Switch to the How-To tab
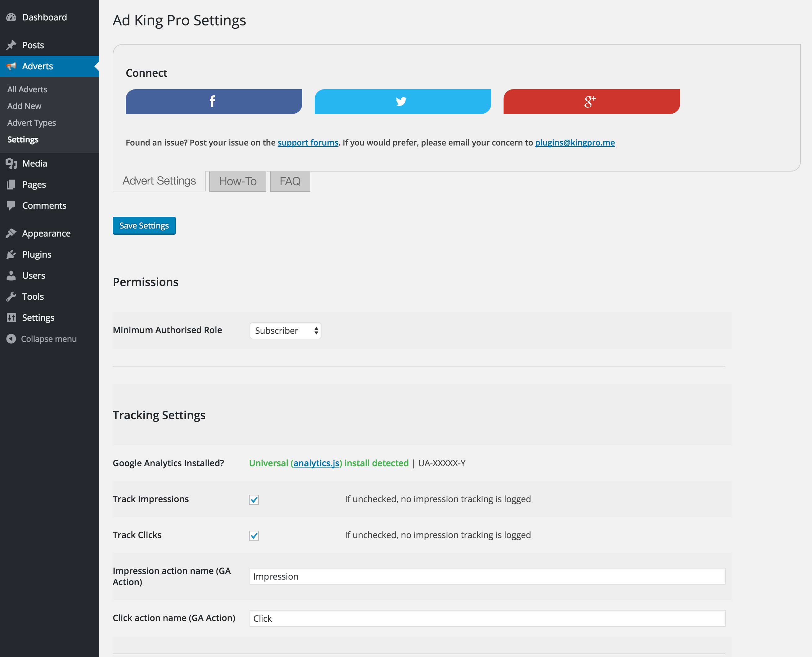The width and height of the screenshot is (812, 657). click(x=238, y=181)
